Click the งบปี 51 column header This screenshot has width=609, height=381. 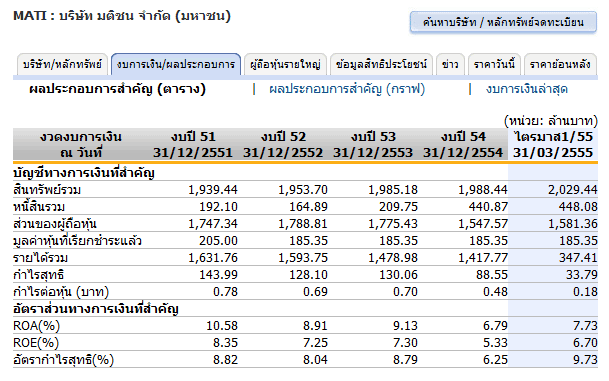coord(193,144)
